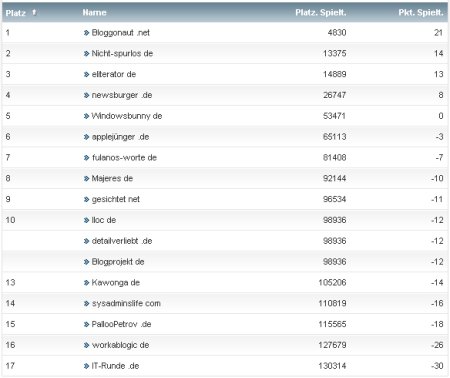Click arrow icon beside newsburger .de

click(86, 95)
